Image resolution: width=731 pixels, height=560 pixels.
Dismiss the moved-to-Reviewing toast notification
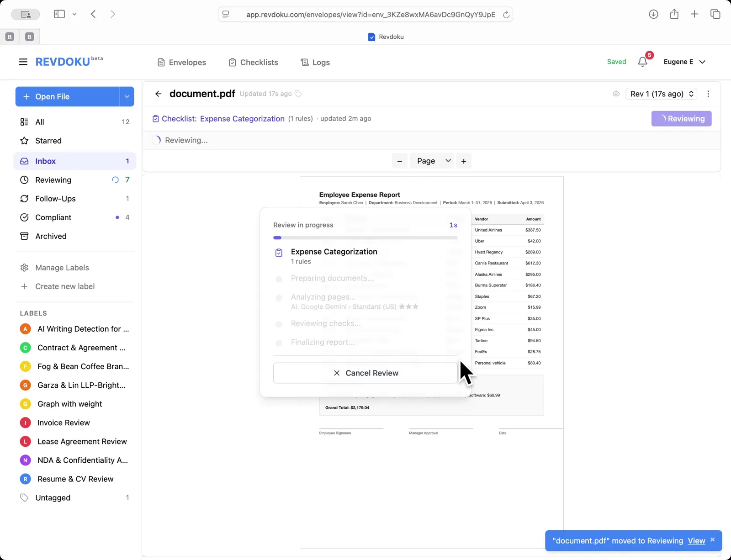click(712, 539)
